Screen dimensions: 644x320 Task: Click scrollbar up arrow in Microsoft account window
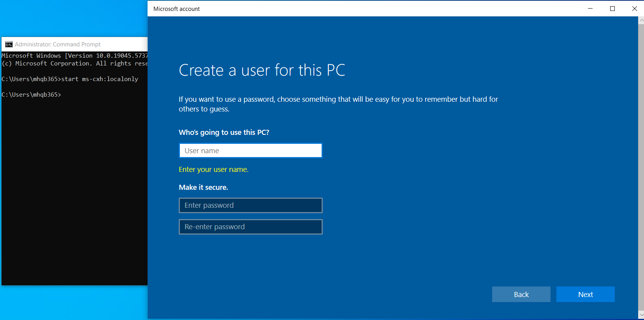point(641,20)
